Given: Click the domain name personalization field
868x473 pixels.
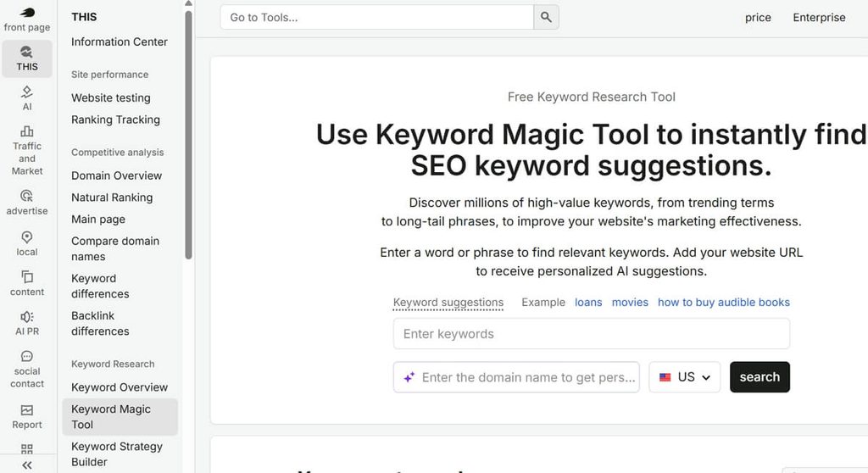Looking at the screenshot, I should point(516,377).
